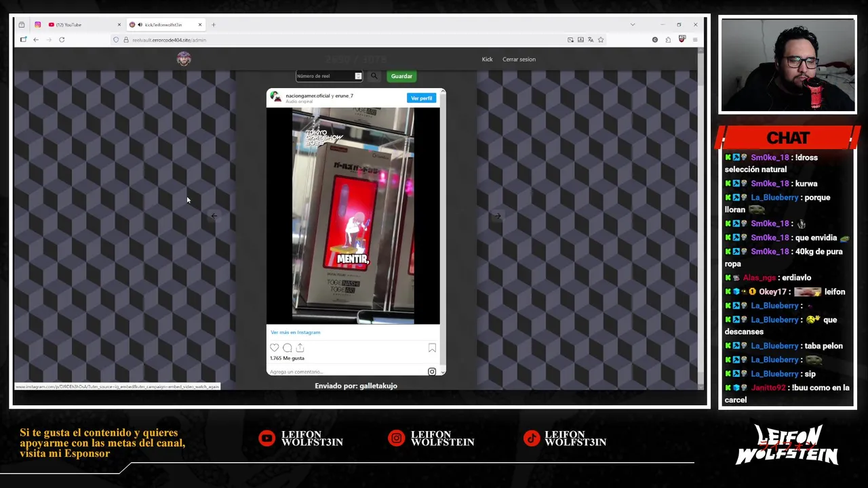Open Ver más en Instagram link
This screenshot has width=868, height=488.
pos(295,332)
